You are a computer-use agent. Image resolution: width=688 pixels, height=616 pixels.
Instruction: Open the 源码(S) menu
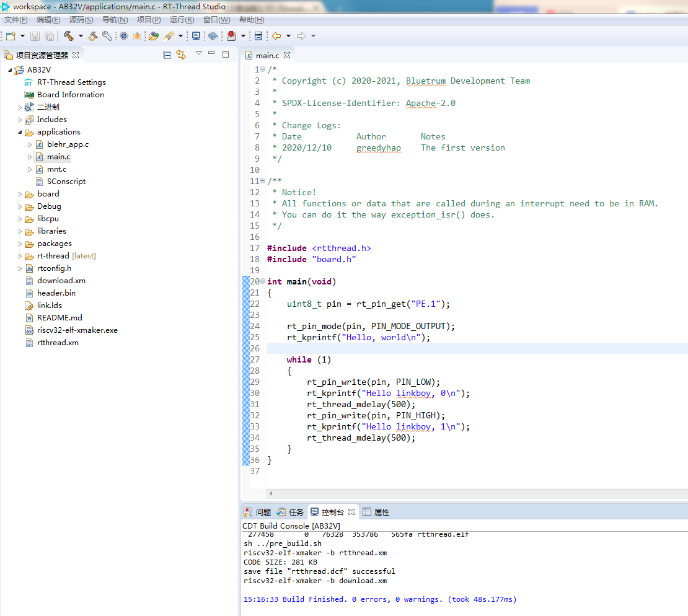coord(81,20)
